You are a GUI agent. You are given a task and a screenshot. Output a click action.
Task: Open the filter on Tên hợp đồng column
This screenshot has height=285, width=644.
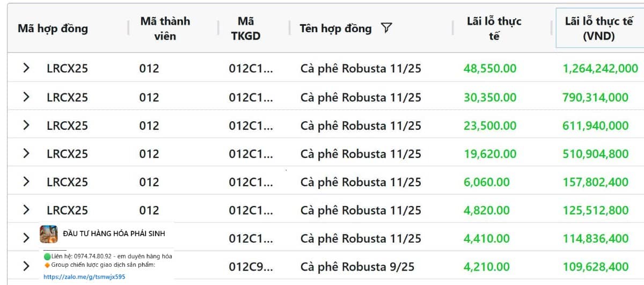click(386, 28)
